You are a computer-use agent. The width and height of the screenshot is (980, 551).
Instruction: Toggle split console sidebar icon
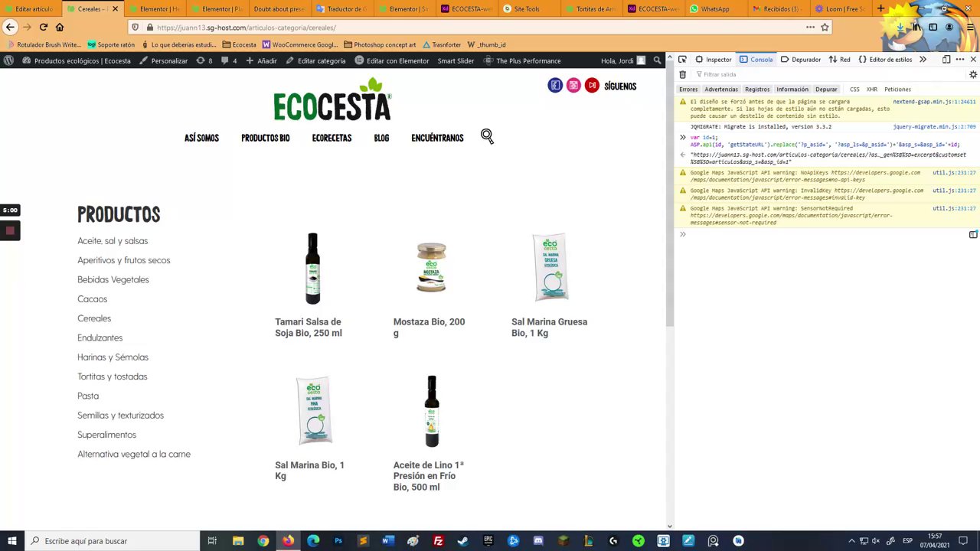(973, 234)
